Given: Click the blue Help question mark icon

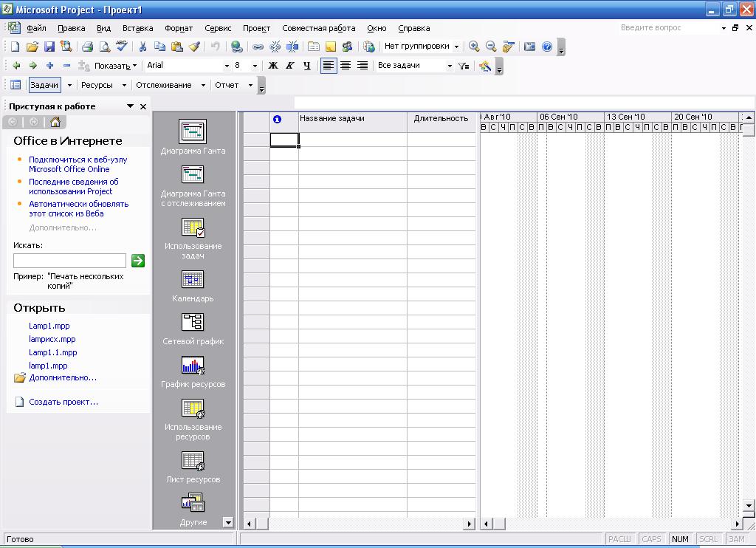Looking at the screenshot, I should point(547,47).
